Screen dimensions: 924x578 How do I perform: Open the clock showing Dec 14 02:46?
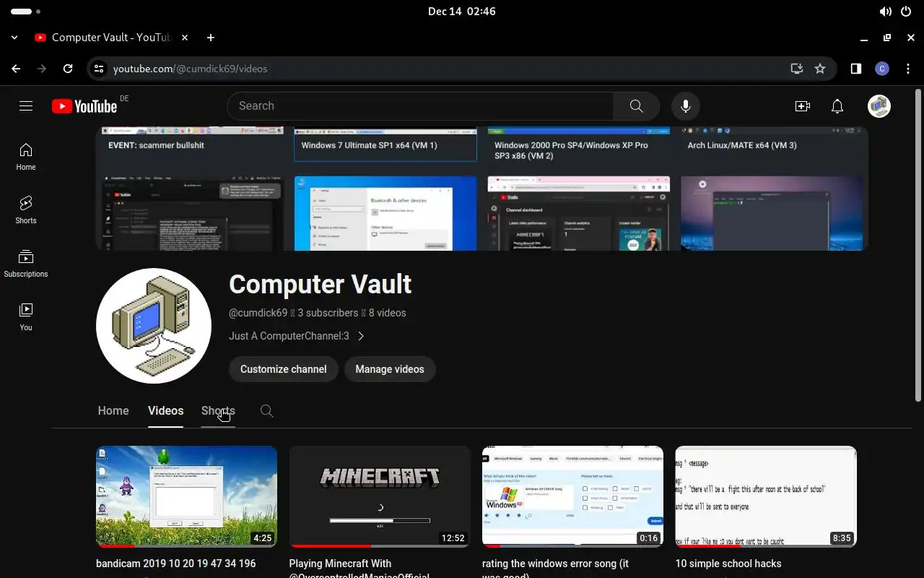coord(462,12)
